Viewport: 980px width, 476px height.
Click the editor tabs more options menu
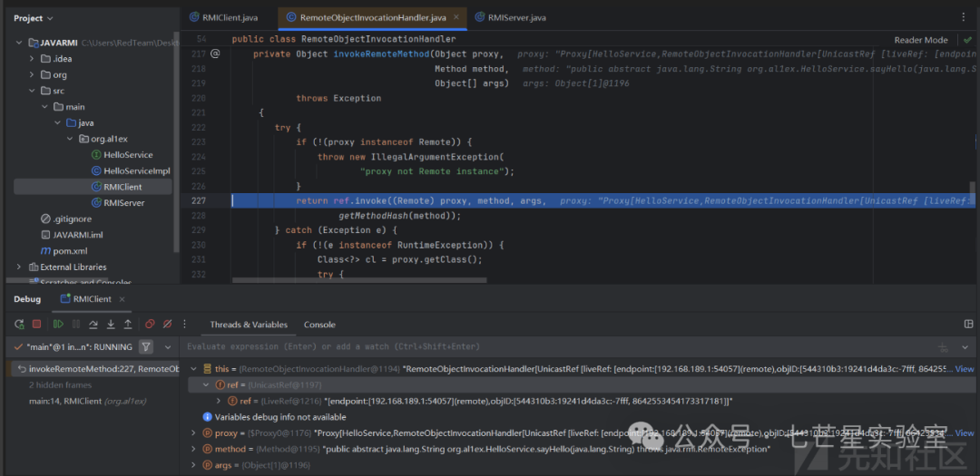963,17
